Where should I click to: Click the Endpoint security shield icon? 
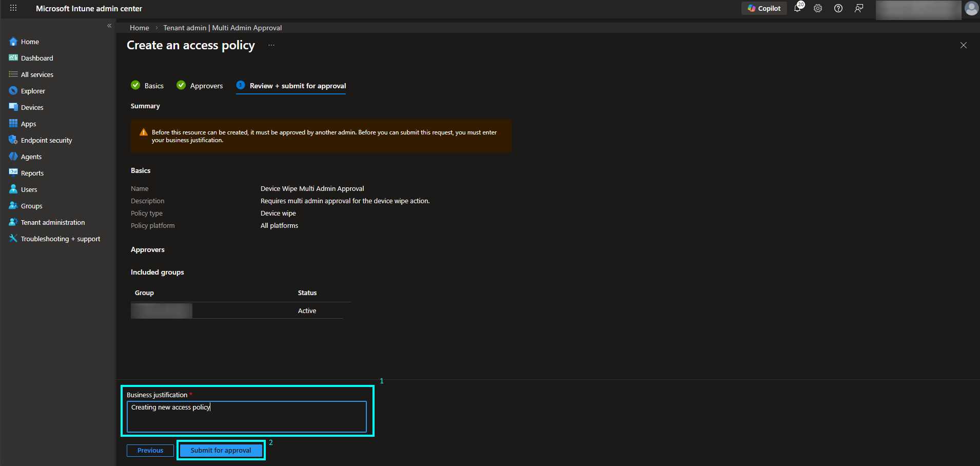coord(13,140)
